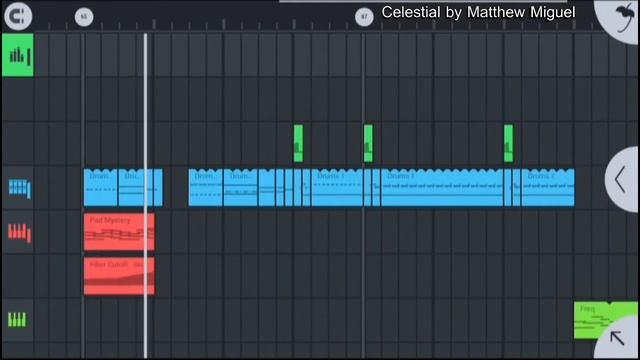640x360 pixels.
Task: Select the green piano keys track icon
Action: tap(17, 319)
